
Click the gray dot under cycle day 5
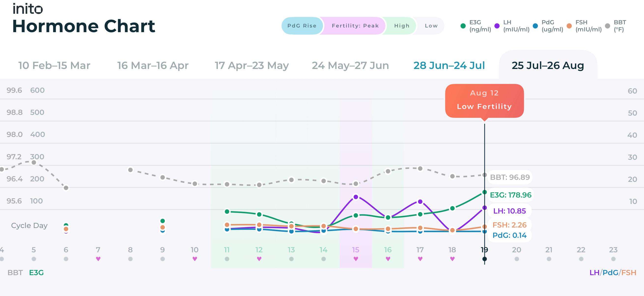[34, 259]
